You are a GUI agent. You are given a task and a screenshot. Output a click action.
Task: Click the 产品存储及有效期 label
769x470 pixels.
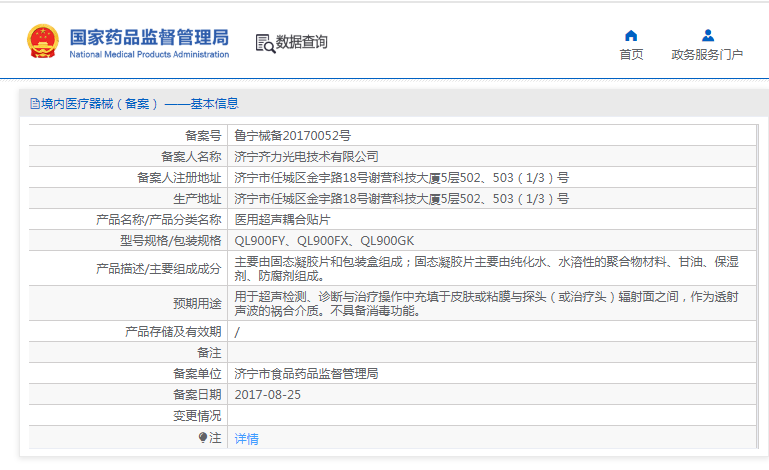coord(173,332)
